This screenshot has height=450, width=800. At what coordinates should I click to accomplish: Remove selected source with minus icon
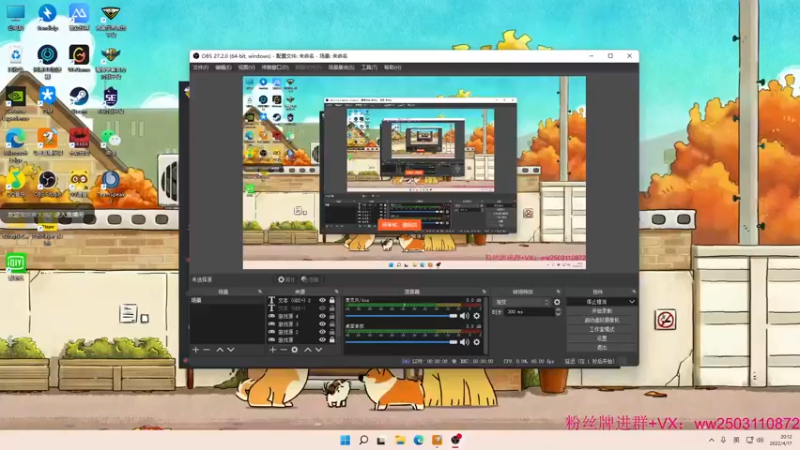(284, 349)
